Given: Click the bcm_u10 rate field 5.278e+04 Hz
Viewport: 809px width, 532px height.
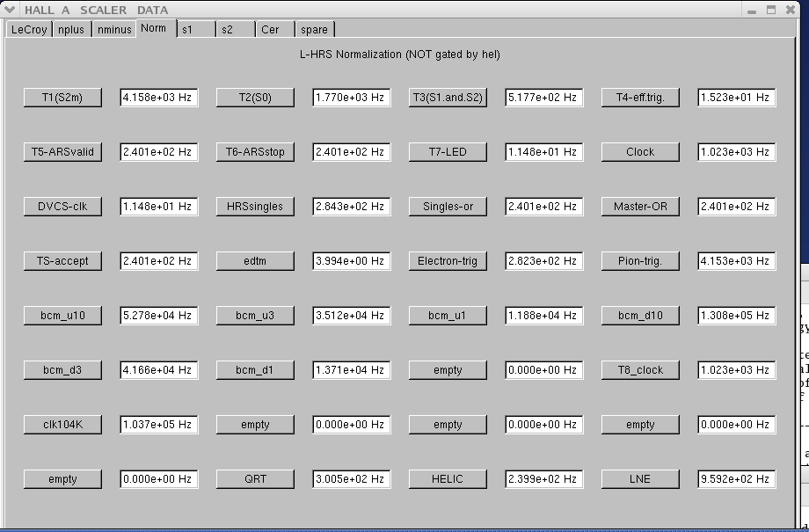Looking at the screenshot, I should [159, 316].
